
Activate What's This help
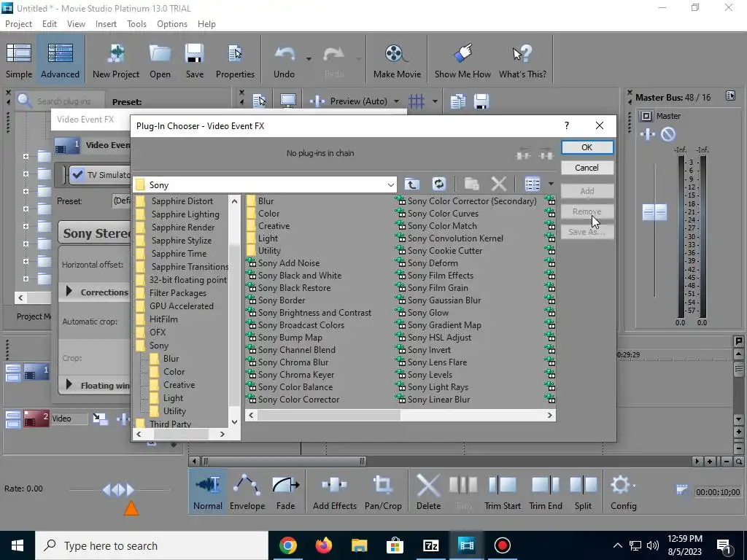522,61
